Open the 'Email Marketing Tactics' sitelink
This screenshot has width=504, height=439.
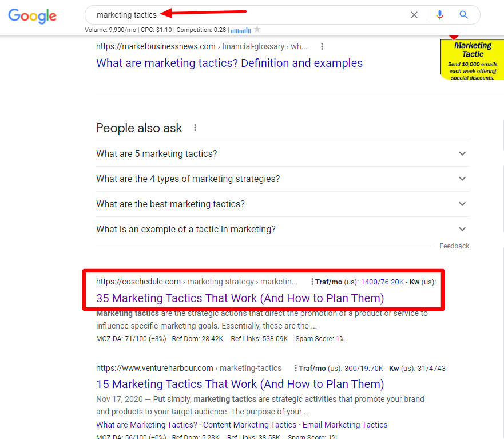pos(345,425)
